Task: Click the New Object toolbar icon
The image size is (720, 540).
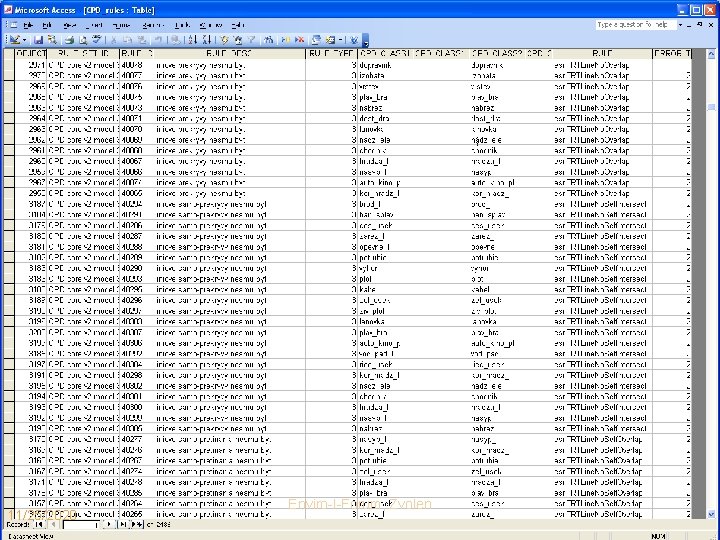Action: coord(331,40)
